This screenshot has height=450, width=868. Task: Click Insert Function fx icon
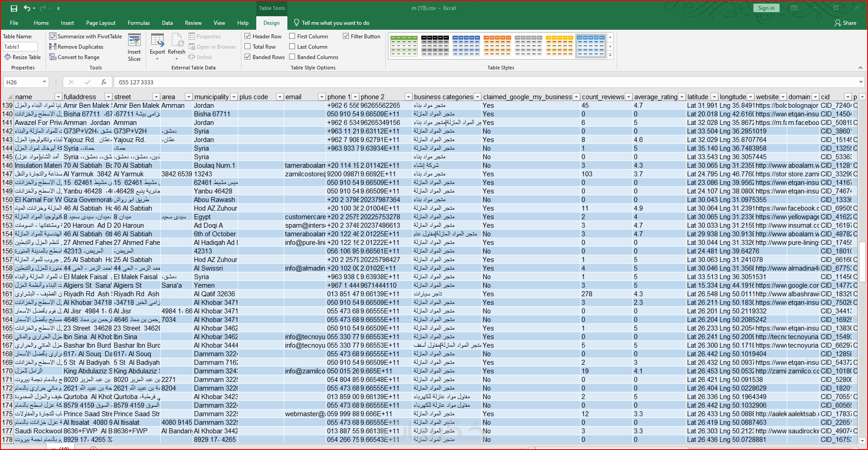[x=104, y=82]
